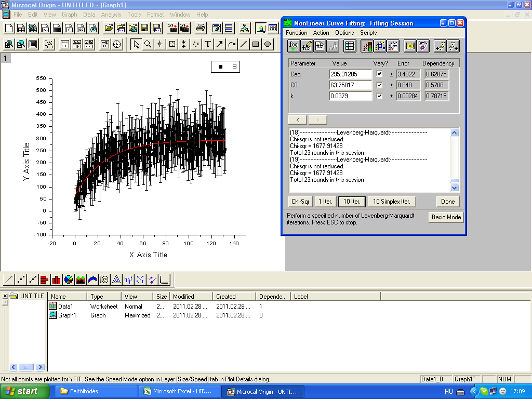Image resolution: width=532 pixels, height=399 pixels.
Task: Open the Graph menu
Action: tap(70, 15)
